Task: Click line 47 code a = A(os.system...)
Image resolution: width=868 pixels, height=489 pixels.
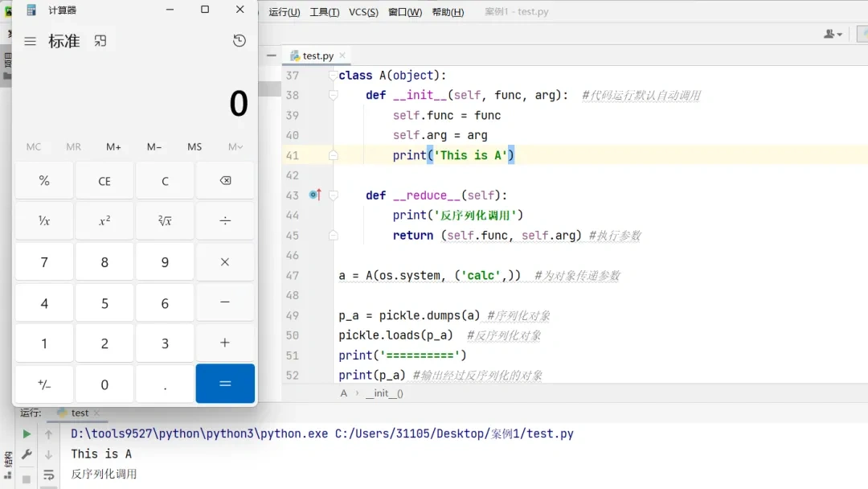Action: [x=429, y=275]
